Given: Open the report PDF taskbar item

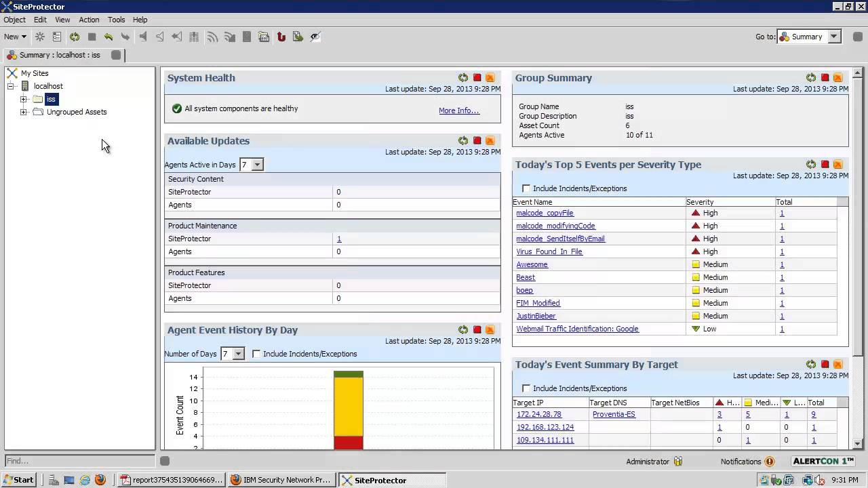Looking at the screenshot, I should [171, 480].
